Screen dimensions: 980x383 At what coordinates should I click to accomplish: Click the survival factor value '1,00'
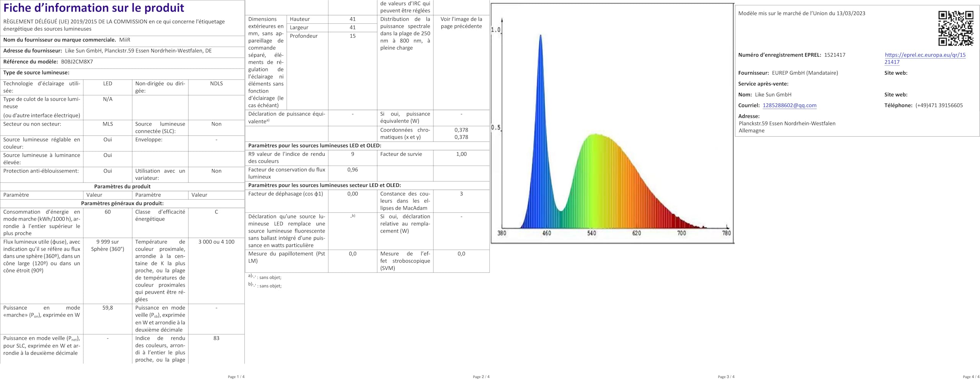click(x=461, y=154)
